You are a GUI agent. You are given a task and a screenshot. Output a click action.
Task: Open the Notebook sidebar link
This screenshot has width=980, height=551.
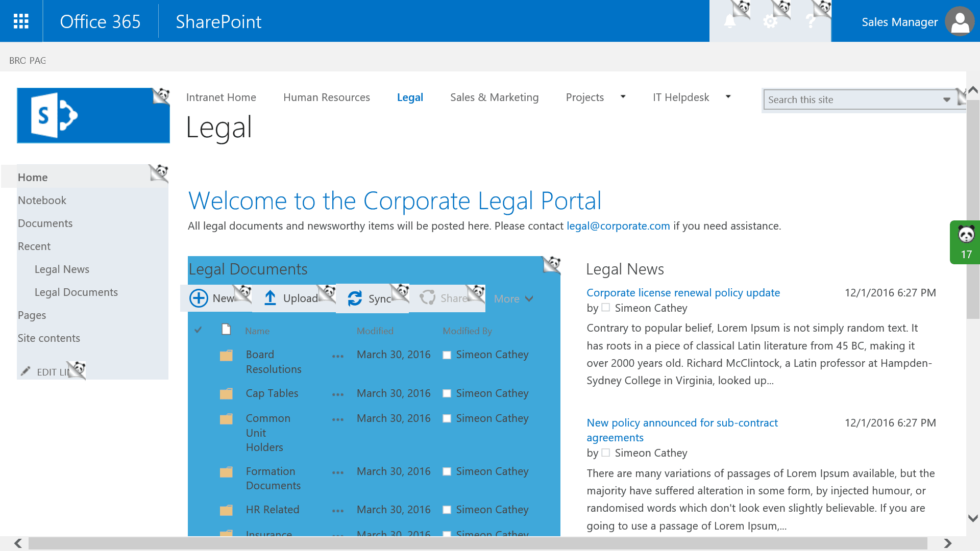tap(42, 201)
